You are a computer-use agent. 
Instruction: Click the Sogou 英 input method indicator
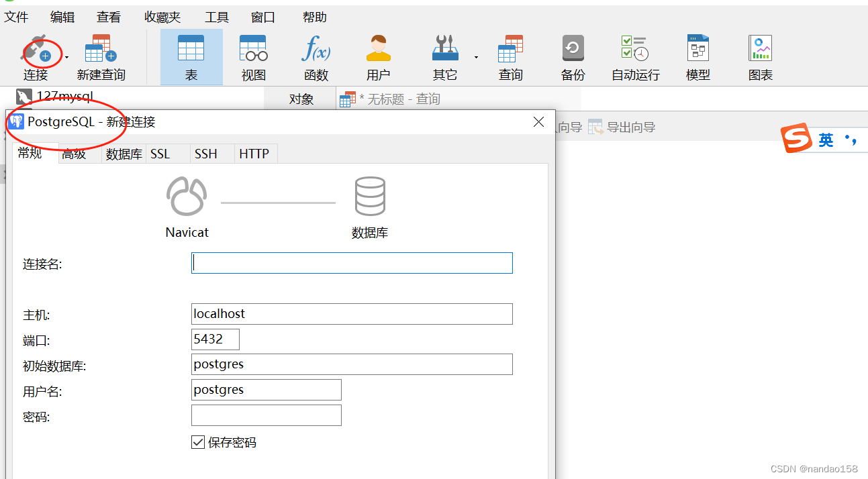pos(824,140)
